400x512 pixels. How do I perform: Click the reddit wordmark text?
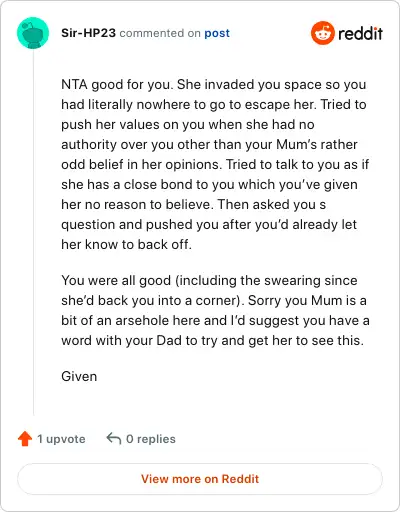tap(360, 33)
